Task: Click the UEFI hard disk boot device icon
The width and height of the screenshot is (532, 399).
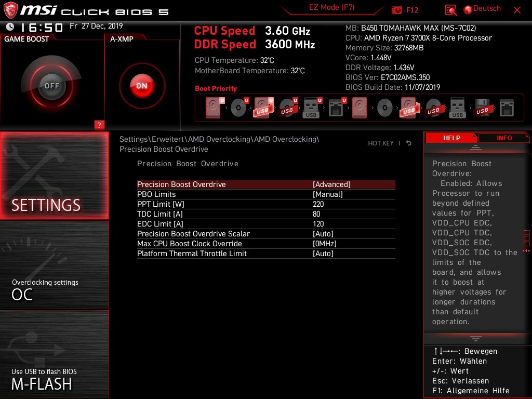Action: (215, 108)
